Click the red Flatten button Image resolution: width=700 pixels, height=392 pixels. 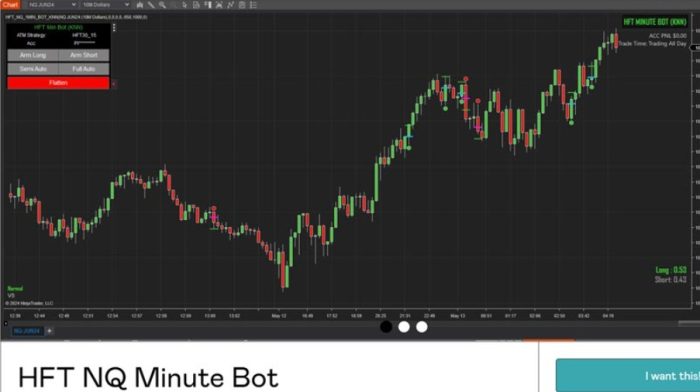58,83
